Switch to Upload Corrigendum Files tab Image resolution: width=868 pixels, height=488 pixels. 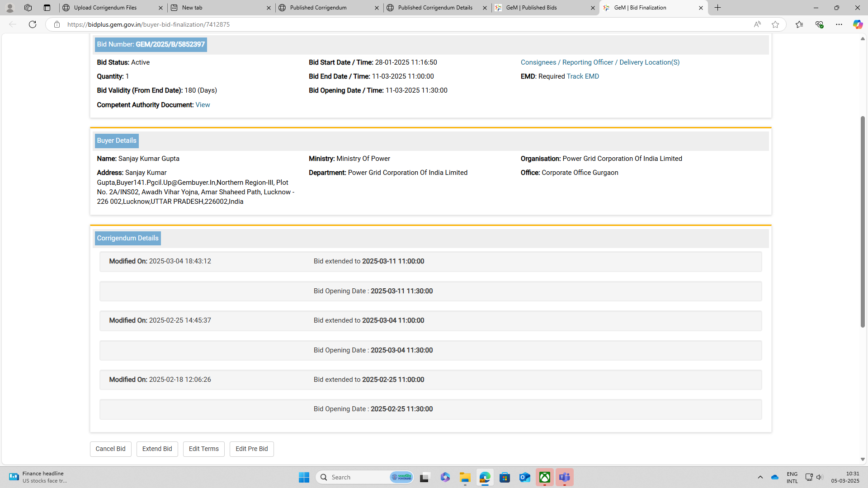(113, 8)
